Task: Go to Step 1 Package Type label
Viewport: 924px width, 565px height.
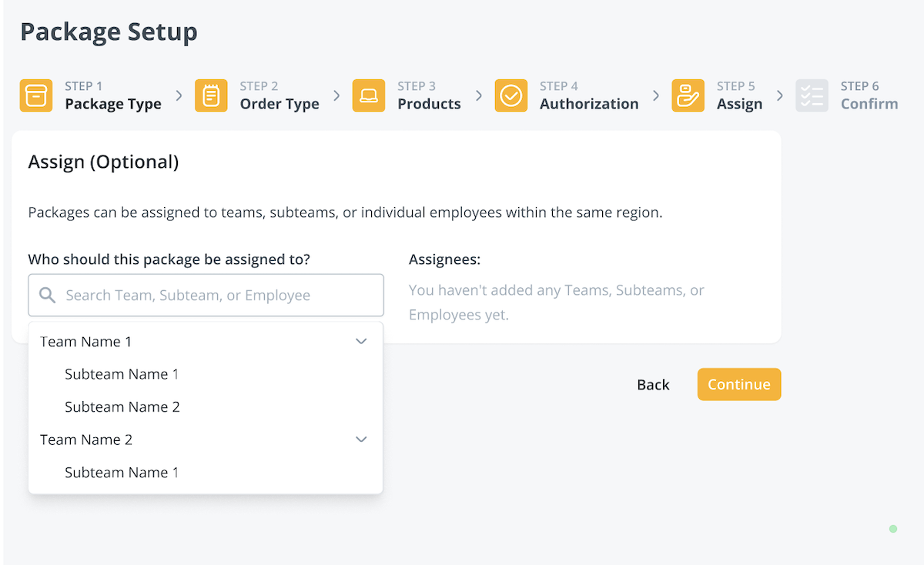Action: point(112,104)
